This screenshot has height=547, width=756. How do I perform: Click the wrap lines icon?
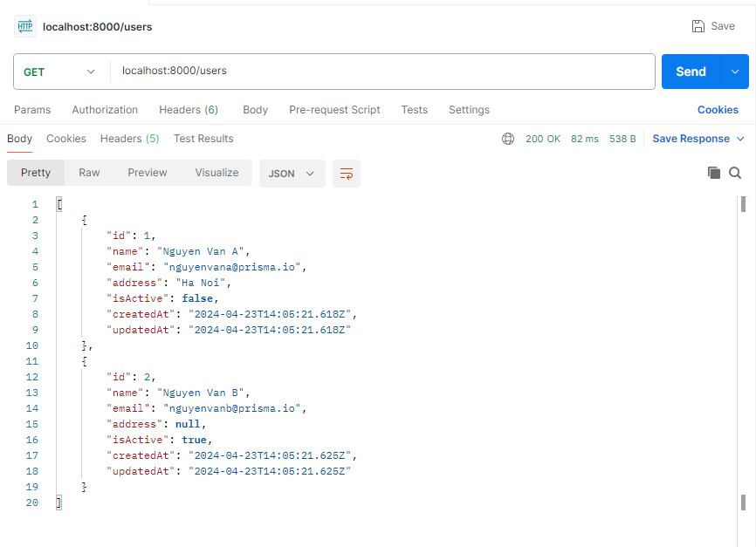(x=347, y=173)
